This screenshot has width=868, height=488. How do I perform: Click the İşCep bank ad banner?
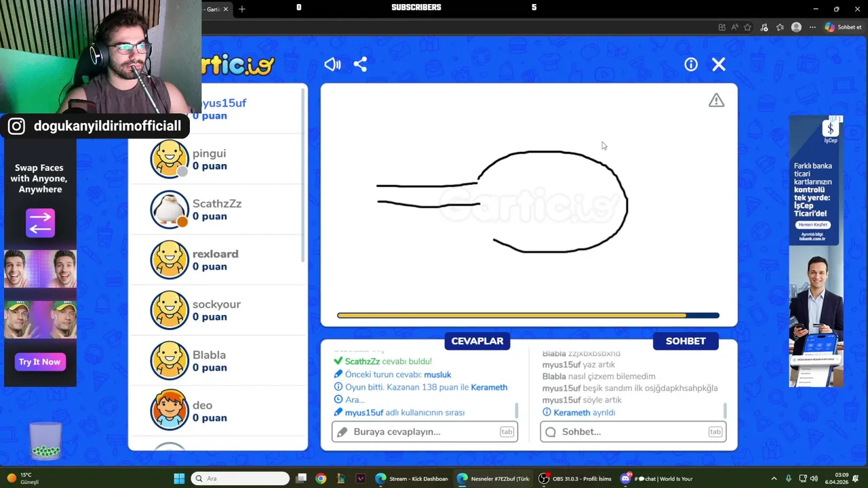coord(816,251)
